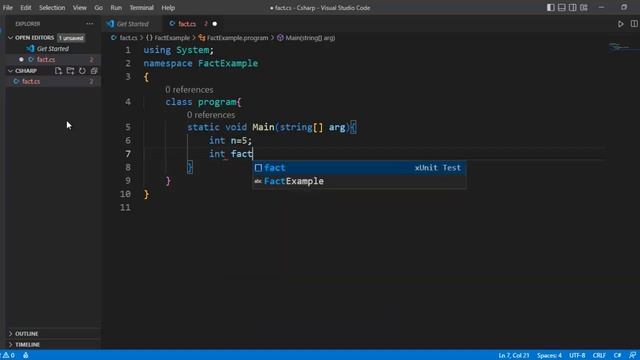Open the Run menu
This screenshot has width=640, height=360.
116,8
